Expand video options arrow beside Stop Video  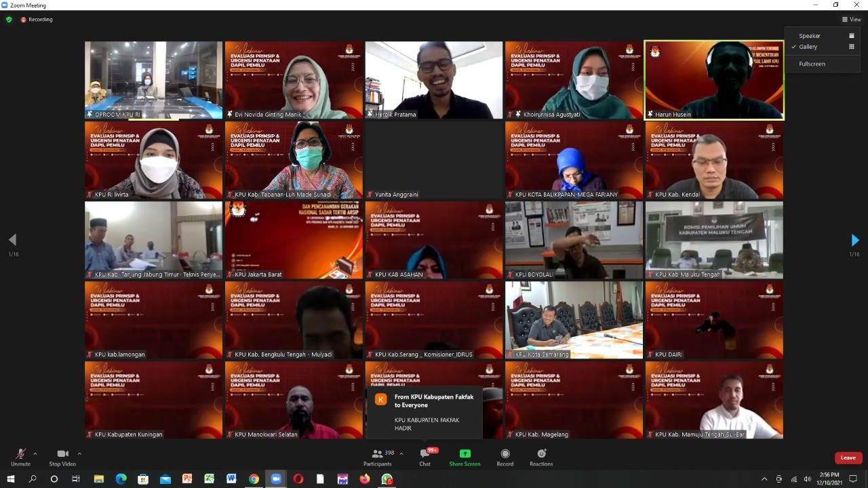(79, 453)
